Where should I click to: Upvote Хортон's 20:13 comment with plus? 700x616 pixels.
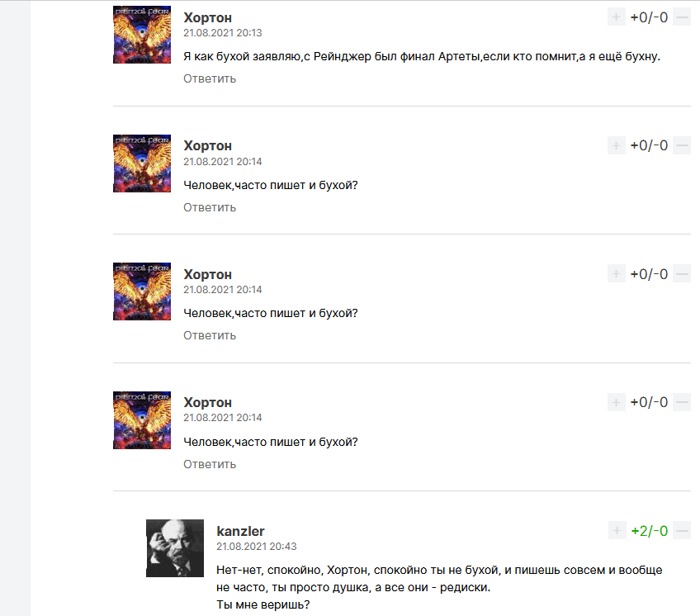616,17
